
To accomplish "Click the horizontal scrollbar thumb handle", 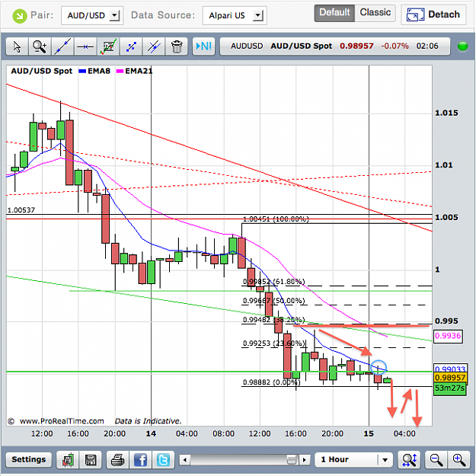I will tap(292, 459).
